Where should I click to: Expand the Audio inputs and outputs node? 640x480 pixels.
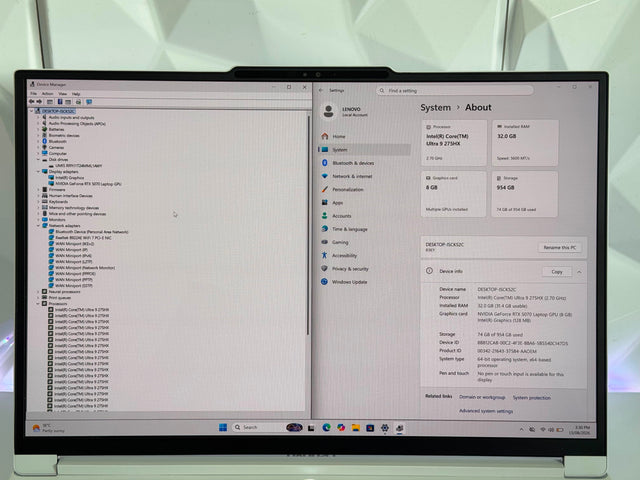(39, 117)
